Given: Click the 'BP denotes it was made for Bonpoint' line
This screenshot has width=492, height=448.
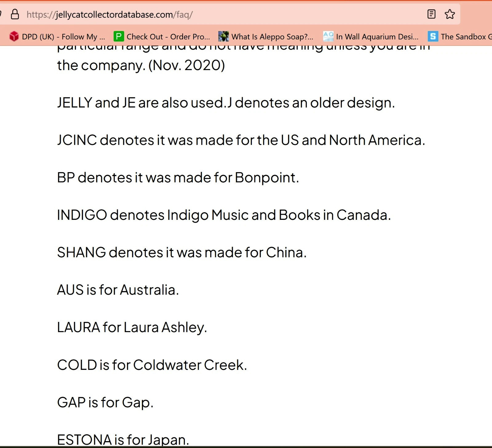Looking at the screenshot, I should pyautogui.click(x=178, y=178).
